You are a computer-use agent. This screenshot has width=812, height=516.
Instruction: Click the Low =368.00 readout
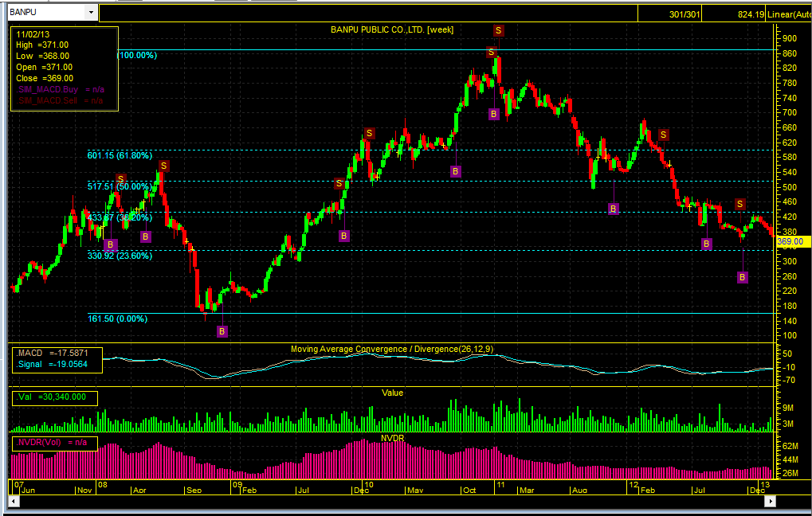click(x=42, y=57)
